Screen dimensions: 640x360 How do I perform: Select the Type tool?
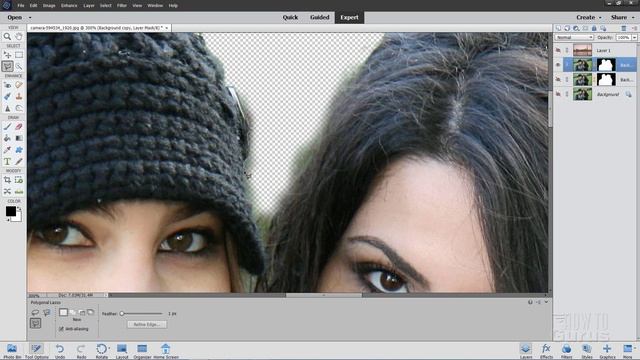pos(7,162)
